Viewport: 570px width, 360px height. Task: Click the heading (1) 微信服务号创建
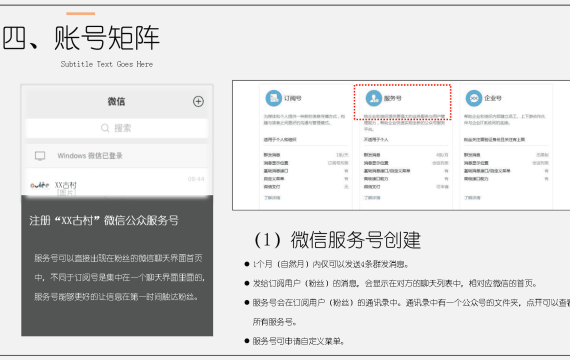[337, 240]
